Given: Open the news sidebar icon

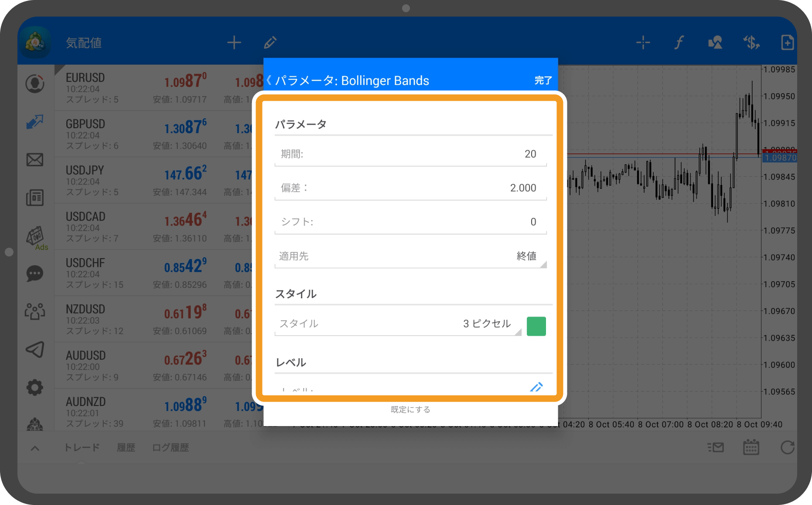Looking at the screenshot, I should point(35,198).
